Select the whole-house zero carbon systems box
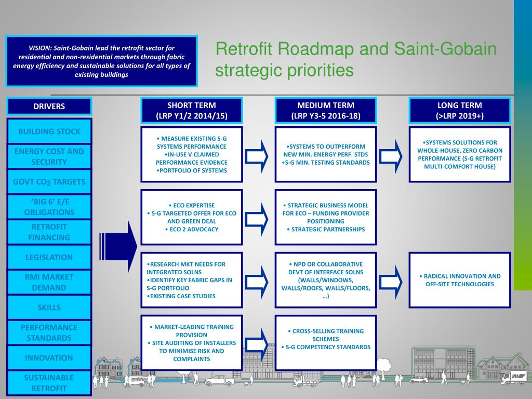 point(460,154)
